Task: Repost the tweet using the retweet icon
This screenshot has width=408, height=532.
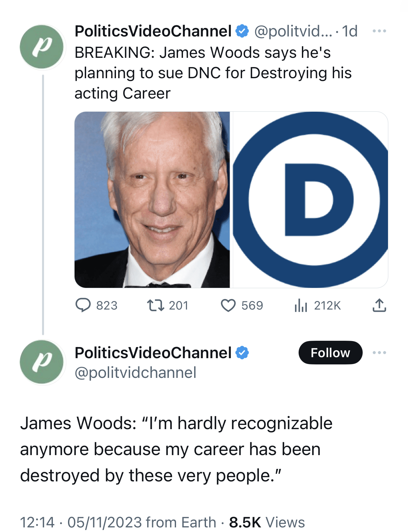Action: (155, 305)
